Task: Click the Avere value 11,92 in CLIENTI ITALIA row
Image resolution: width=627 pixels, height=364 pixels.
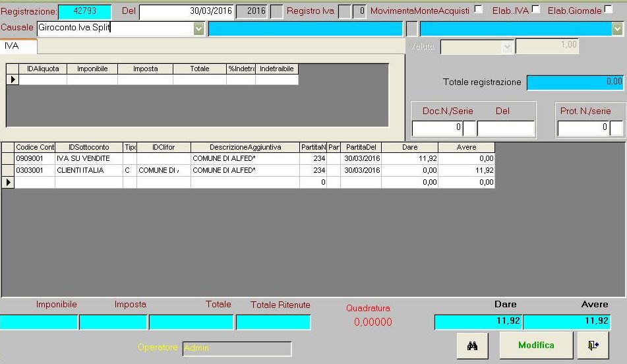Action: 466,170
